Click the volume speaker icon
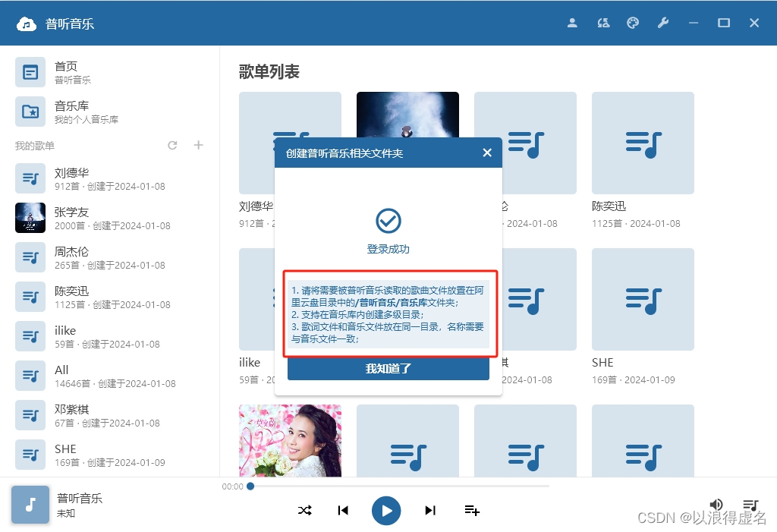 pos(716,505)
